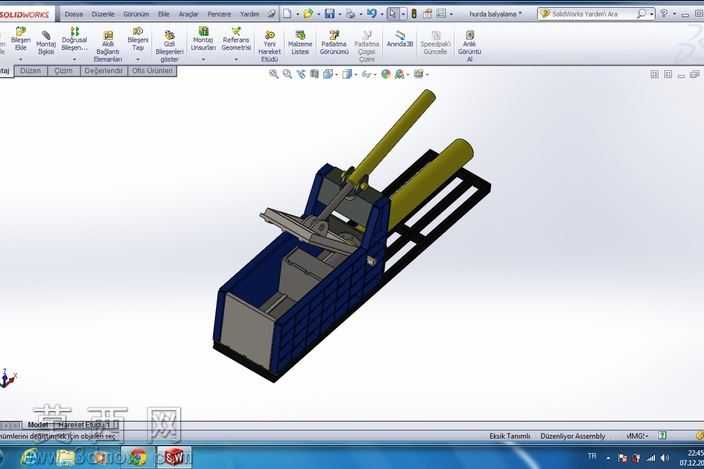
Task: Expand dropdown arrow under Referans Geometrisi
Action: pyautogui.click(x=236, y=59)
